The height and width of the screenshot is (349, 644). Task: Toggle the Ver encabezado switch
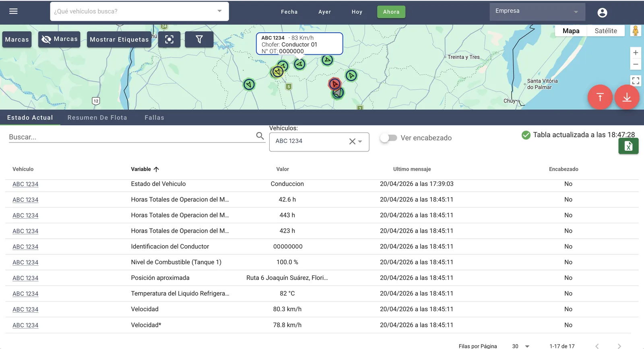coord(388,138)
